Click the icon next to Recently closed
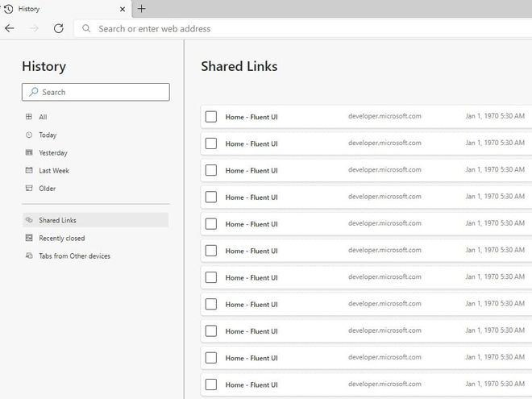The width and height of the screenshot is (532, 399). click(29, 238)
